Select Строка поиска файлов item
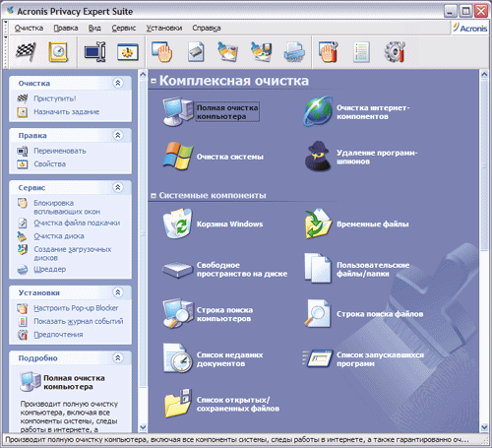 pyautogui.click(x=364, y=314)
